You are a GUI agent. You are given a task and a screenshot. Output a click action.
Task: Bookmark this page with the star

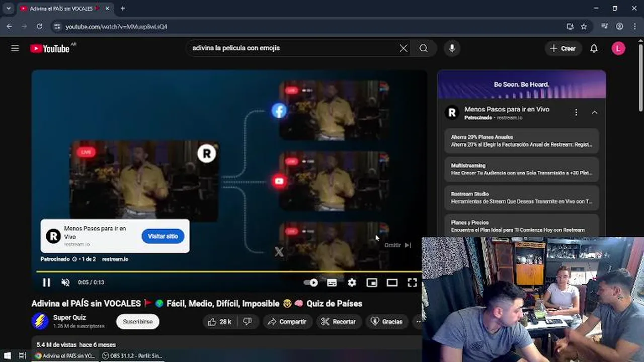tap(584, 27)
